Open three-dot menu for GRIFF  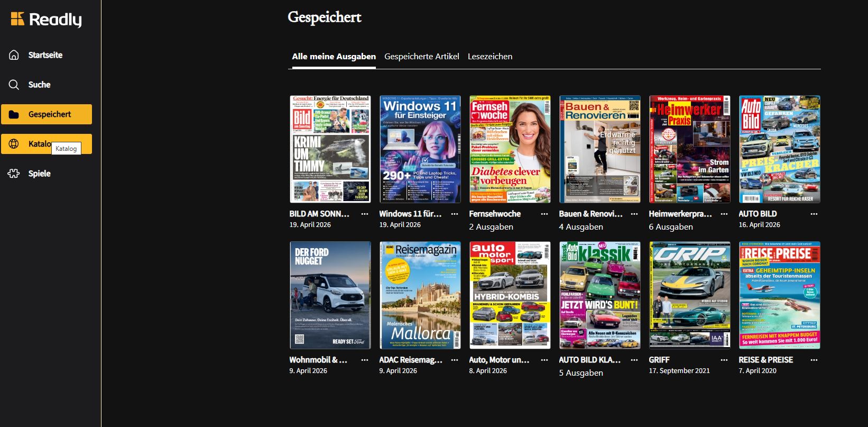[724, 360]
